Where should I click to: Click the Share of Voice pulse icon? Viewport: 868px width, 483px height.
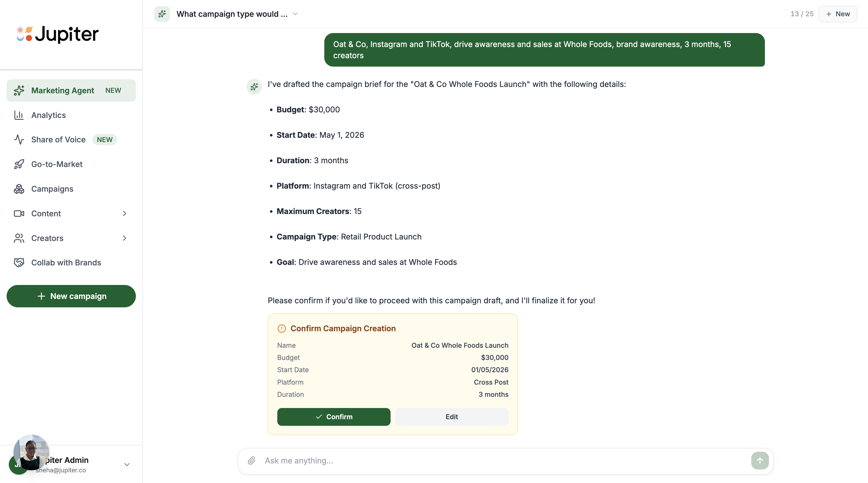point(19,140)
